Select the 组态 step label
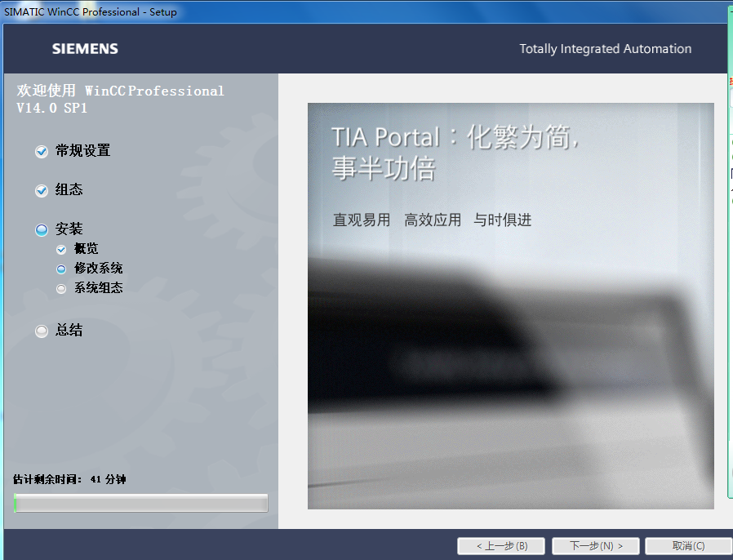The image size is (733, 560). click(69, 190)
